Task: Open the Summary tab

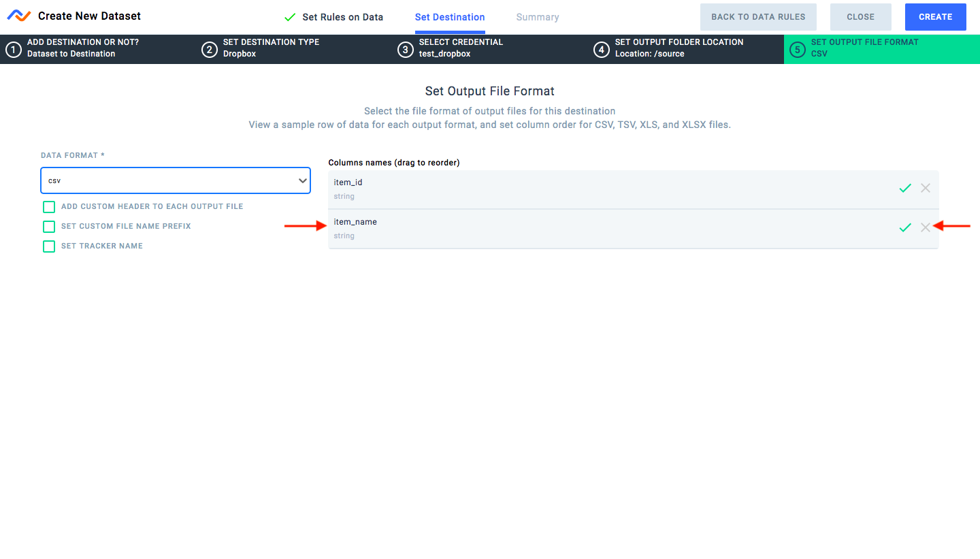Action: (538, 17)
